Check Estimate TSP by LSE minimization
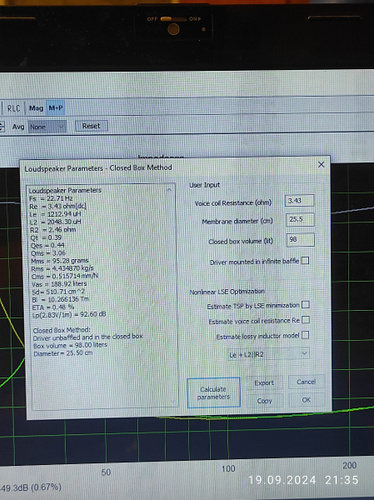The image size is (374, 500). click(305, 305)
